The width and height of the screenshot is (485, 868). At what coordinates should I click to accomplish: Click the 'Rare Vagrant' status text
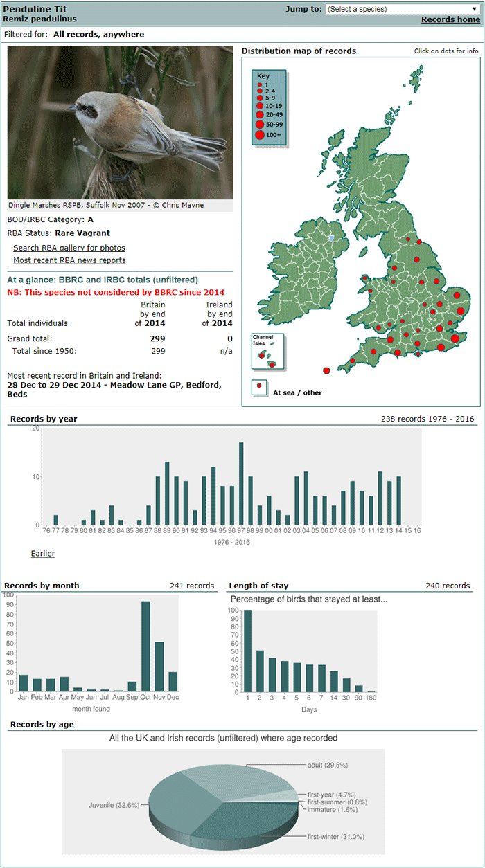pyautogui.click(x=82, y=233)
